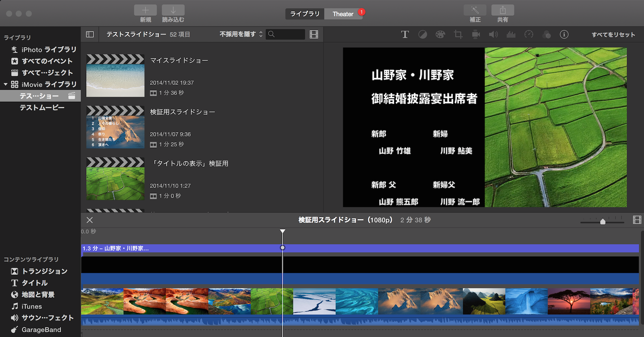
Task: Open the color correction palette tool
Action: click(440, 35)
